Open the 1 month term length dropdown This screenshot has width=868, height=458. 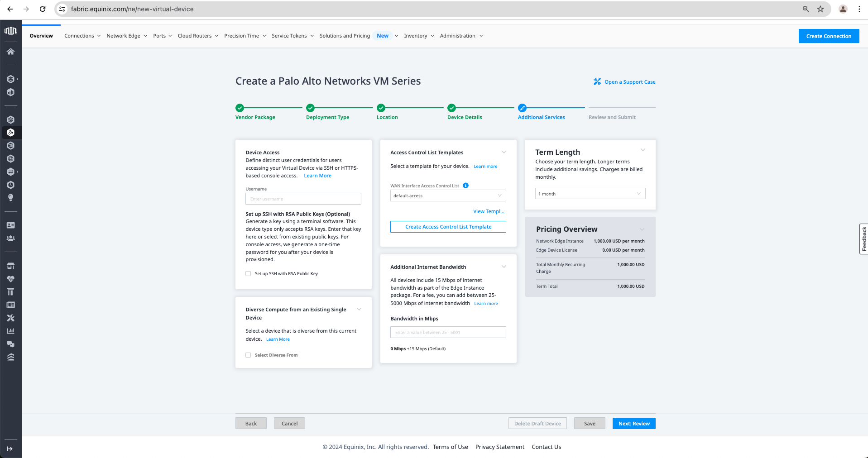(x=590, y=194)
